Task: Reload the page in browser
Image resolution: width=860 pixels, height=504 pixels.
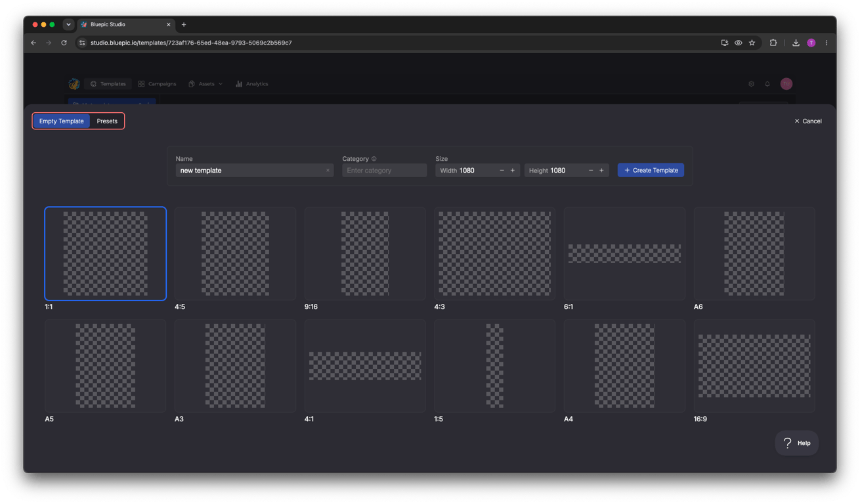Action: [64, 43]
